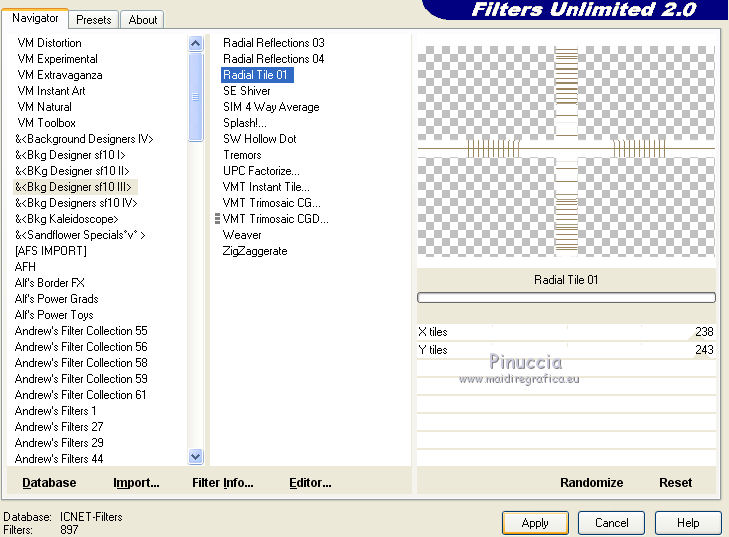Open Filter Info...
729x537 pixels.
pos(223,483)
